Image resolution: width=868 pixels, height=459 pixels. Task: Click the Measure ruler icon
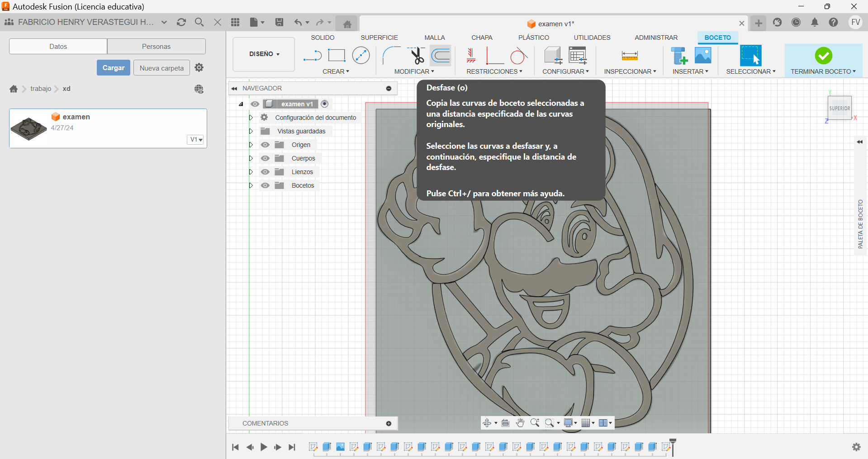coord(630,56)
